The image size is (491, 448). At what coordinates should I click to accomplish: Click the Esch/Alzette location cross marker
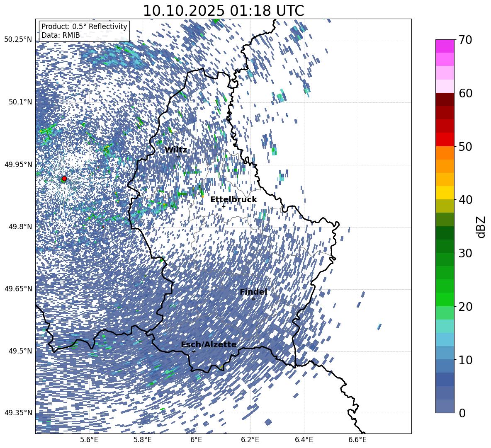point(194,351)
